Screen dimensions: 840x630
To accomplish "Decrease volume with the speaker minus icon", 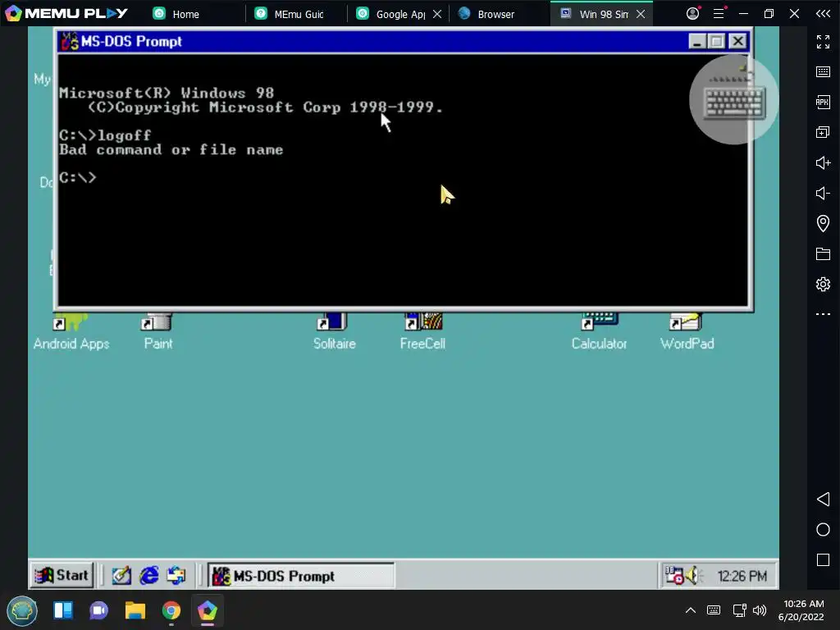I will pyautogui.click(x=823, y=193).
